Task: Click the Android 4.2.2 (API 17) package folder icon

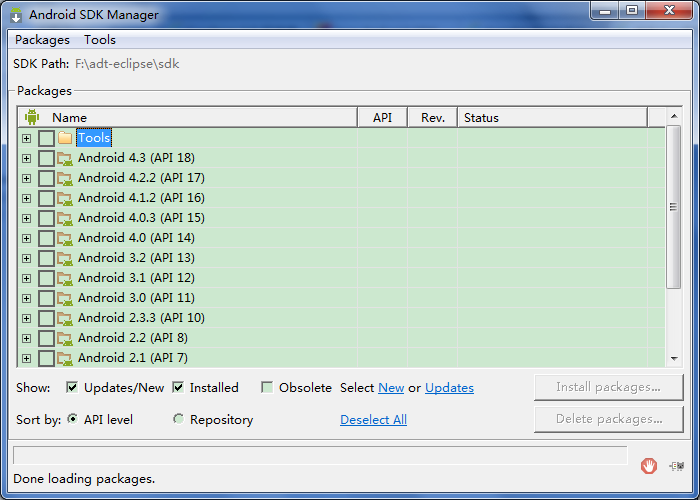Action: coord(65,178)
